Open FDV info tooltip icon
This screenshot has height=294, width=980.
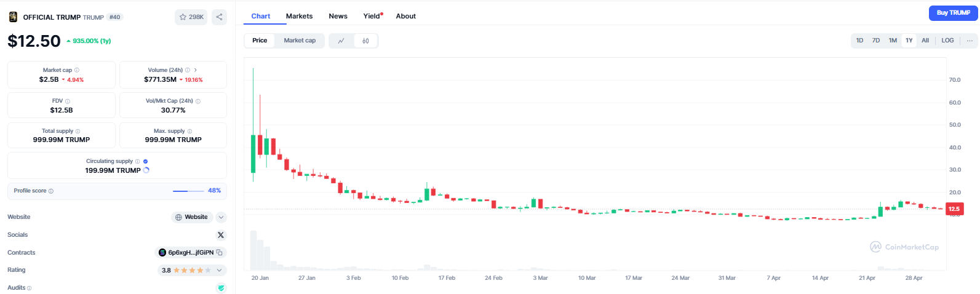(68, 101)
